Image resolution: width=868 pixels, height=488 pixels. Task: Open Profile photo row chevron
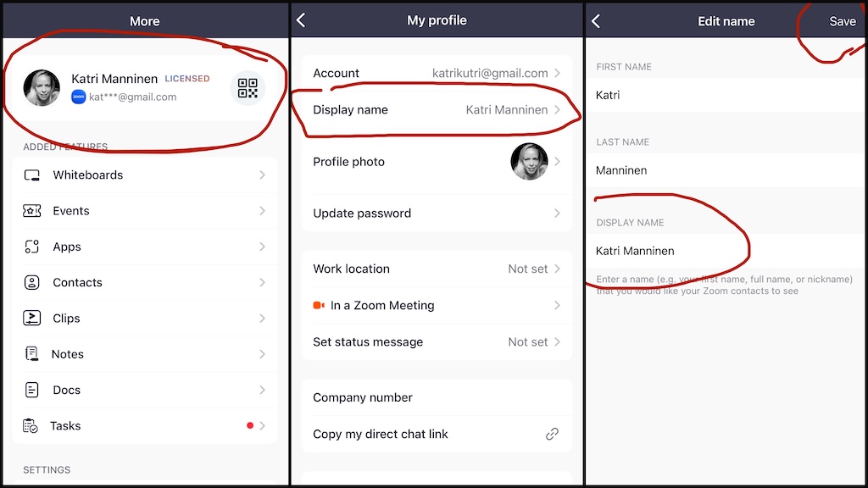pyautogui.click(x=558, y=162)
